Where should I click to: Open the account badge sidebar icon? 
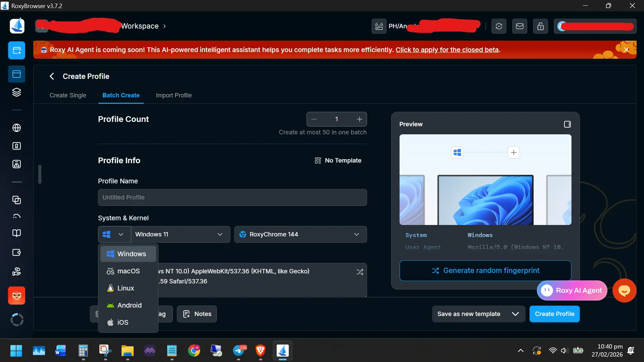tap(17, 146)
